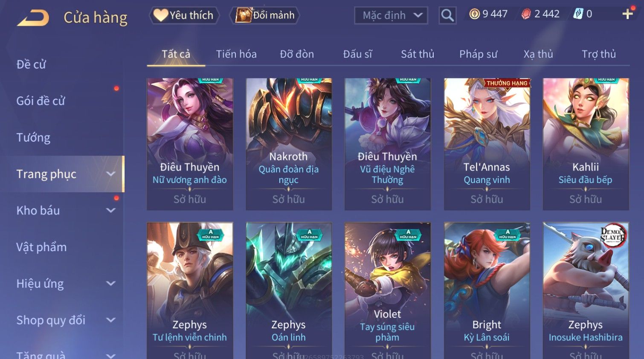Expand the Hiệu ứng submenu
The image size is (644, 359).
pyautogui.click(x=111, y=284)
